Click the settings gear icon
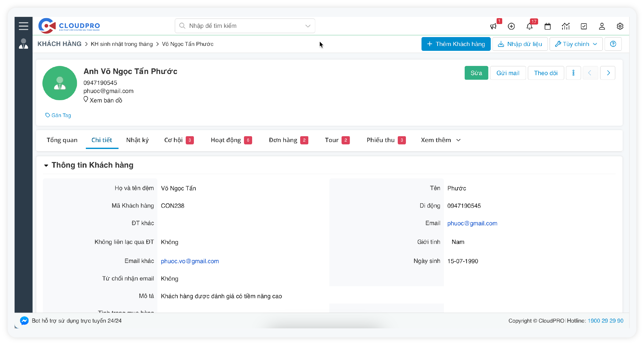This screenshot has height=346, width=644. (620, 26)
